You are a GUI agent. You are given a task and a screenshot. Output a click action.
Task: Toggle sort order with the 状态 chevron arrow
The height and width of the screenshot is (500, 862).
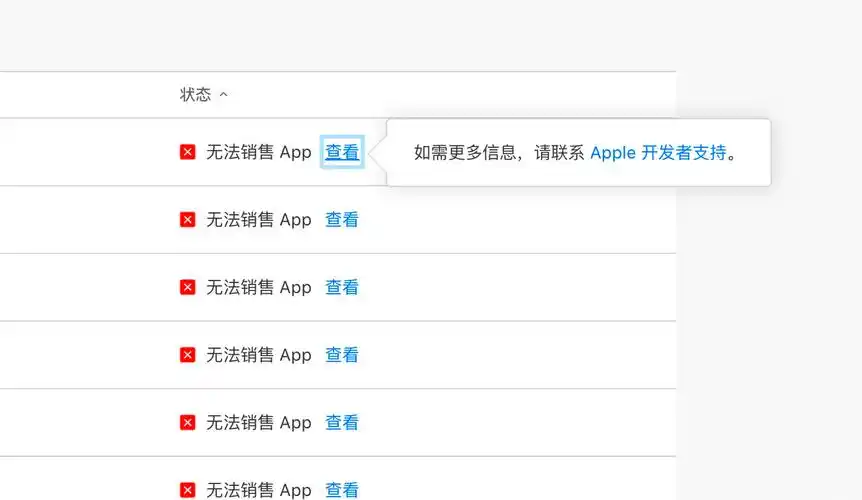[223, 95]
